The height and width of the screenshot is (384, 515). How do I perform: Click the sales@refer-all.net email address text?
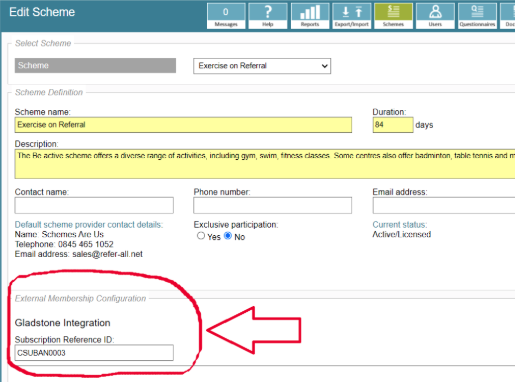click(107, 254)
